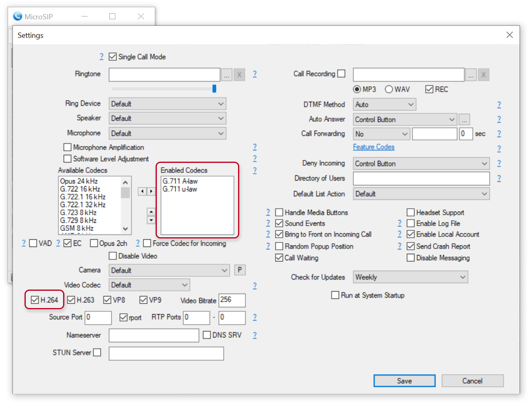Open help for Microphone Amplification
Screen dimensions: 532x407
coord(255,147)
